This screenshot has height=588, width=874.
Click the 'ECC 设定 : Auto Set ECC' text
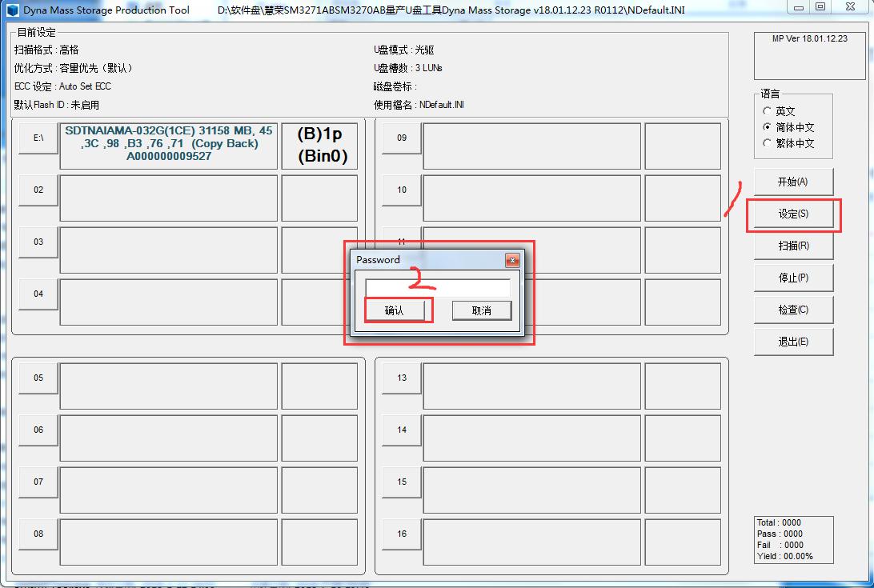[62, 86]
